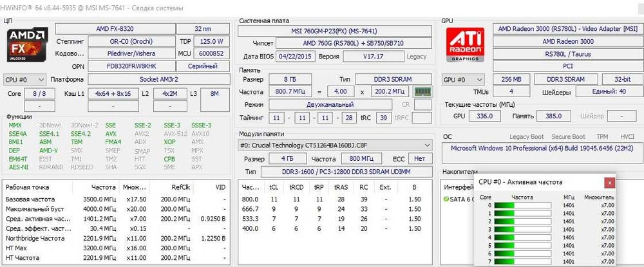Click the AMD FX processor logo

pos(28,44)
